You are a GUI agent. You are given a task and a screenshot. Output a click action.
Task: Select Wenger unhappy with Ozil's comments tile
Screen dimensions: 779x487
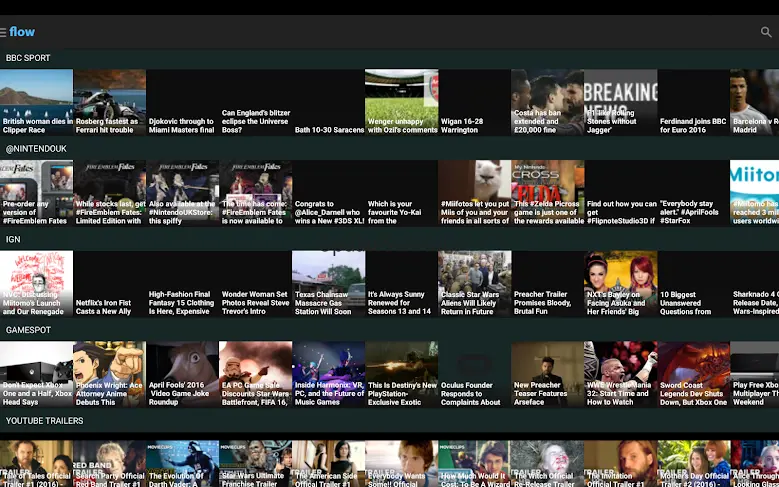(401, 102)
